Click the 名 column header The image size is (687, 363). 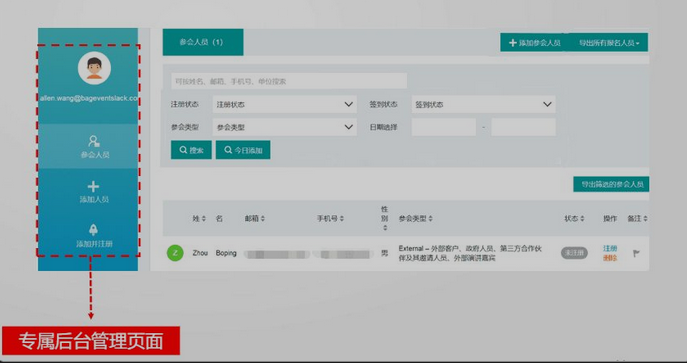tap(219, 219)
